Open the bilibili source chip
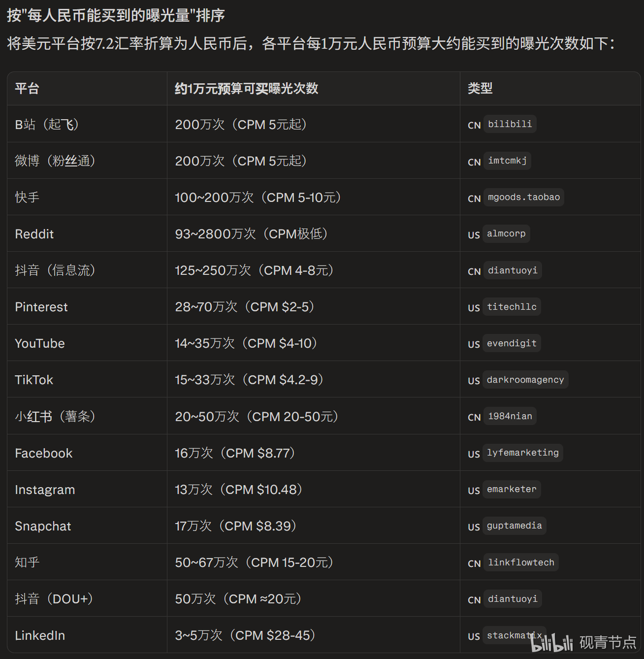644x659 pixels. point(510,124)
